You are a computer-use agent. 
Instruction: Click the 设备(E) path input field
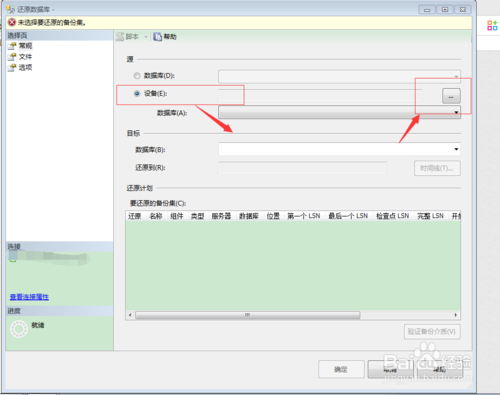click(x=320, y=96)
